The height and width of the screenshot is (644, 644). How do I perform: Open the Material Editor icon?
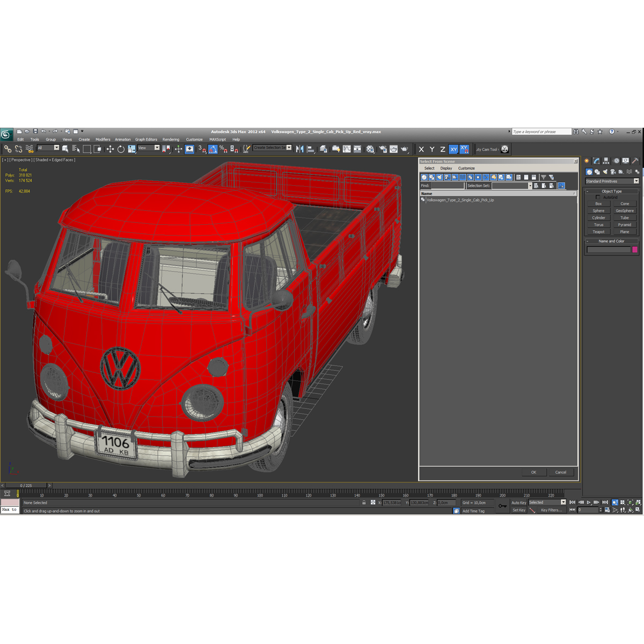[x=370, y=149]
